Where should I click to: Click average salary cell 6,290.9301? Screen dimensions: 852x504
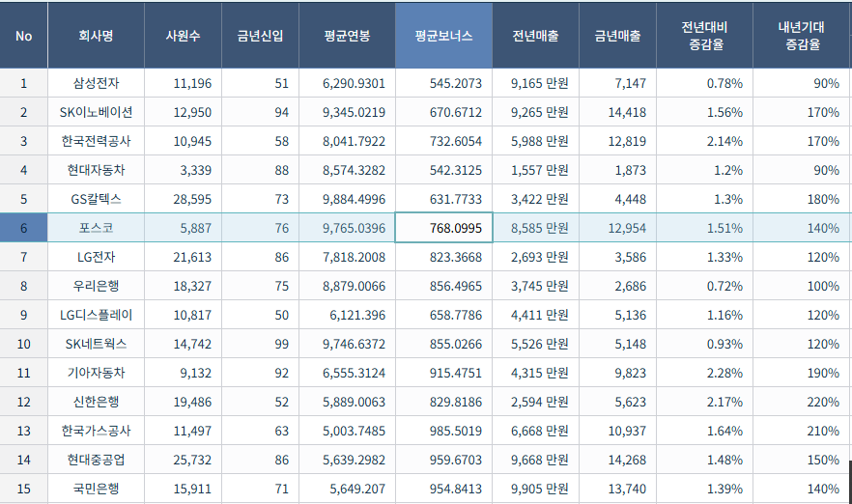tap(347, 83)
